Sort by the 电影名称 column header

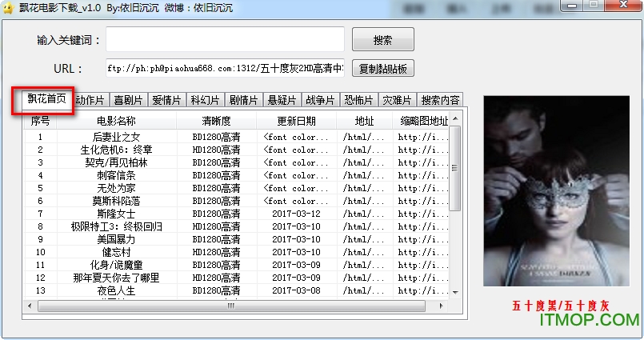116,121
